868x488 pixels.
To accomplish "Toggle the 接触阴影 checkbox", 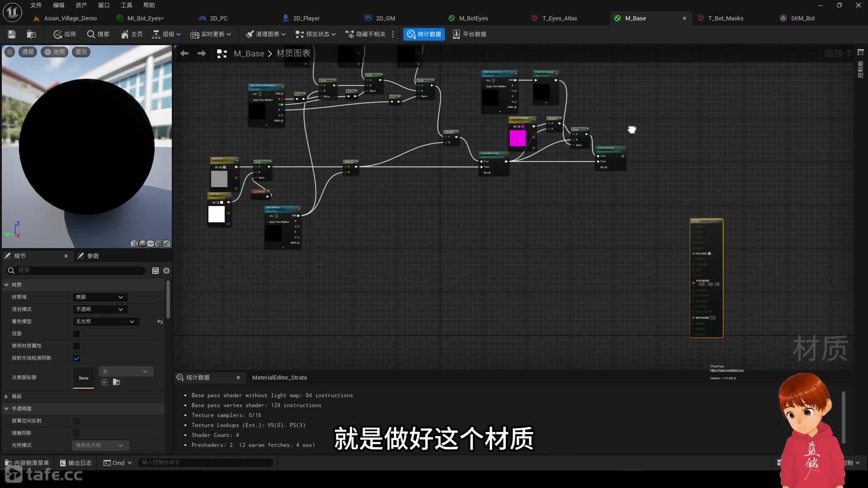I will (x=76, y=433).
